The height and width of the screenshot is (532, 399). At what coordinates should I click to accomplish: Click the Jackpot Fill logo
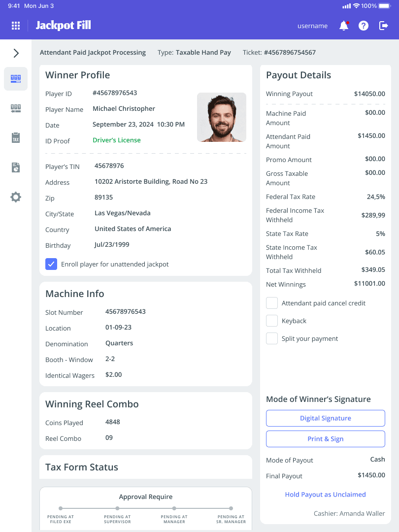64,25
